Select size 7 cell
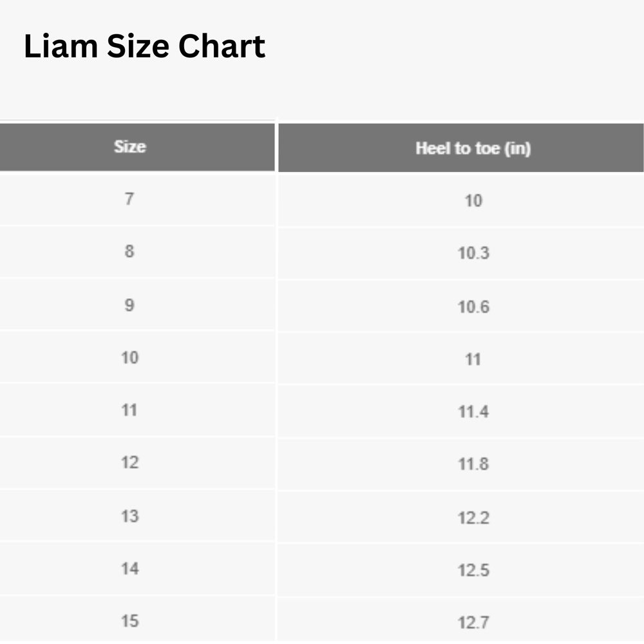Screen dimensions: 644x644 129,199
